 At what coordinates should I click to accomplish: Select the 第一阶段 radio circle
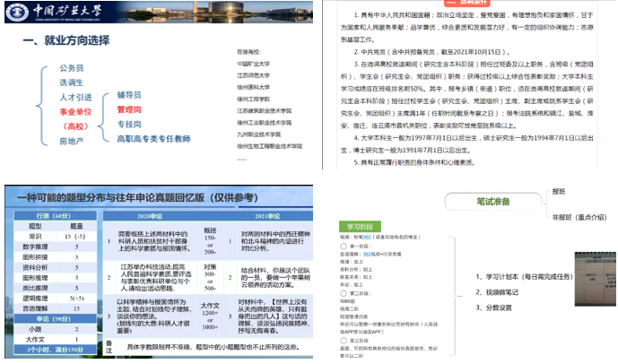point(343,245)
